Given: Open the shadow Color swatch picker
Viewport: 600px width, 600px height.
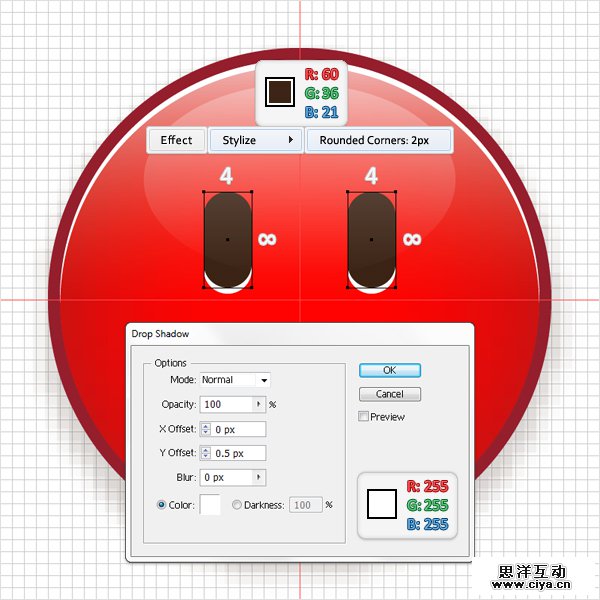Looking at the screenshot, I should [x=210, y=505].
